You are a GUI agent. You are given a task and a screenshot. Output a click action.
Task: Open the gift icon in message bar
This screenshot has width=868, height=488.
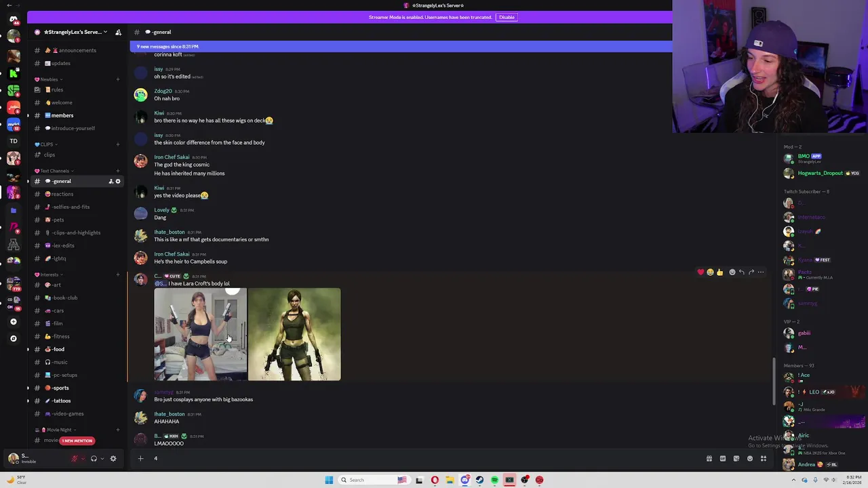click(709, 459)
